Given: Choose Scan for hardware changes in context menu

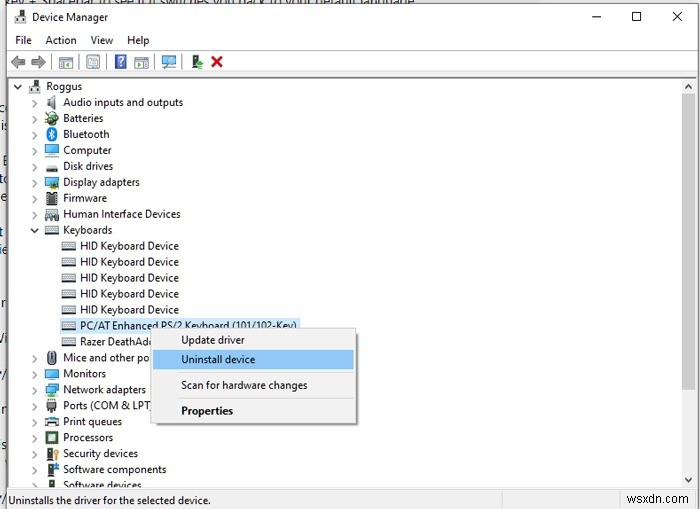Looking at the screenshot, I should pyautogui.click(x=253, y=385).
